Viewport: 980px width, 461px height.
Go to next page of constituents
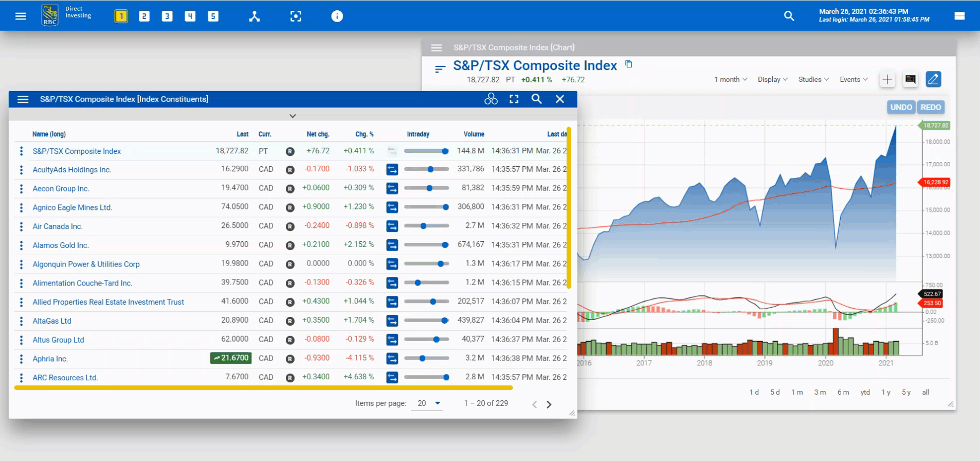(x=549, y=404)
